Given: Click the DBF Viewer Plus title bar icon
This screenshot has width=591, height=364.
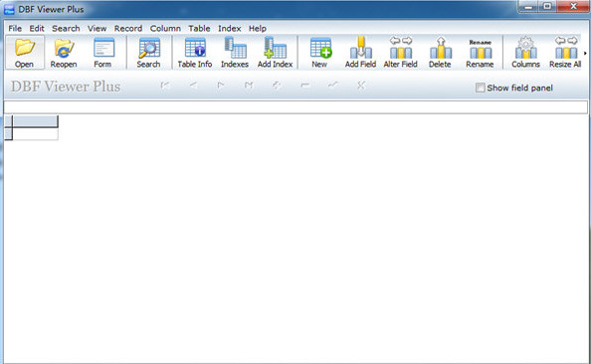Looking at the screenshot, I should [9, 9].
